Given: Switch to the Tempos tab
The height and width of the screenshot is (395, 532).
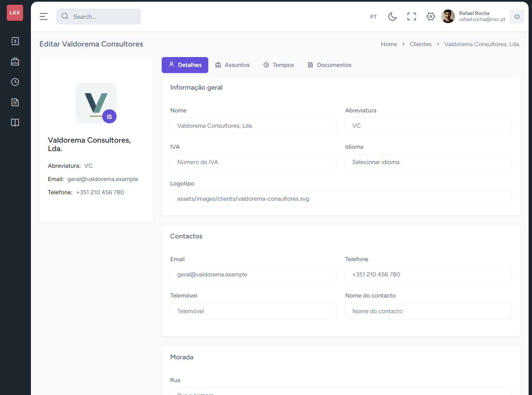Looking at the screenshot, I should point(279,65).
